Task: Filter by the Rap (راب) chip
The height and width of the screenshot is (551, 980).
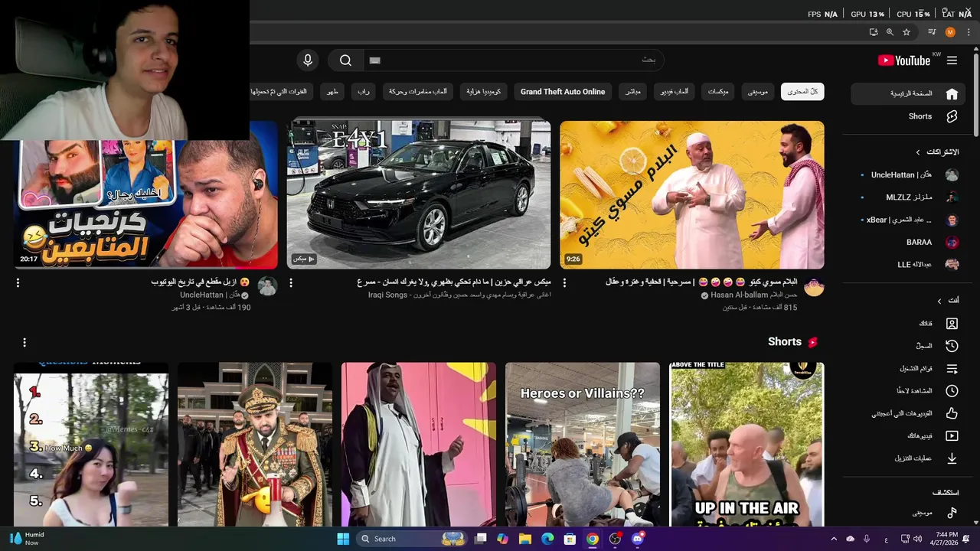Action: pos(363,92)
